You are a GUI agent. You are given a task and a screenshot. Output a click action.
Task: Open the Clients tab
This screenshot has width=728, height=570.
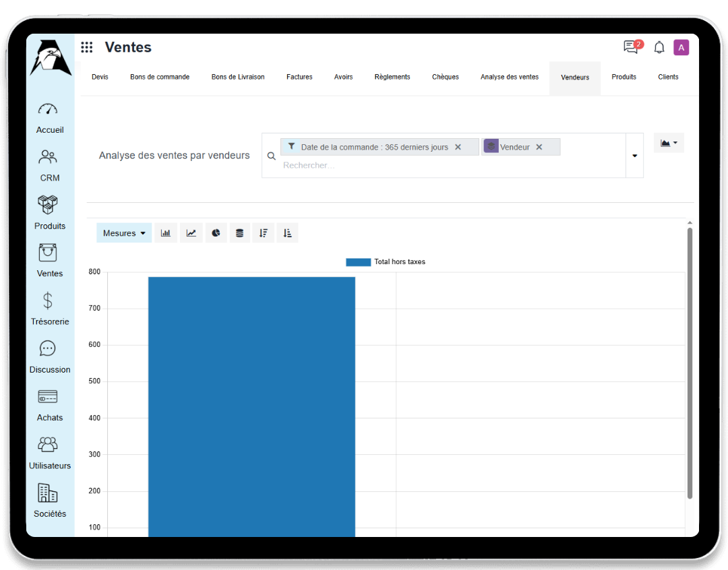(668, 77)
